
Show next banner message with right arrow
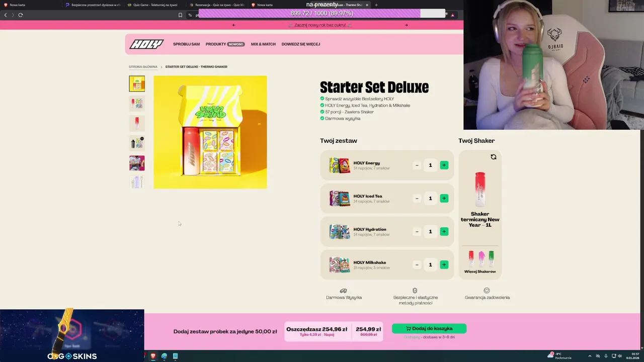pyautogui.click(x=407, y=25)
